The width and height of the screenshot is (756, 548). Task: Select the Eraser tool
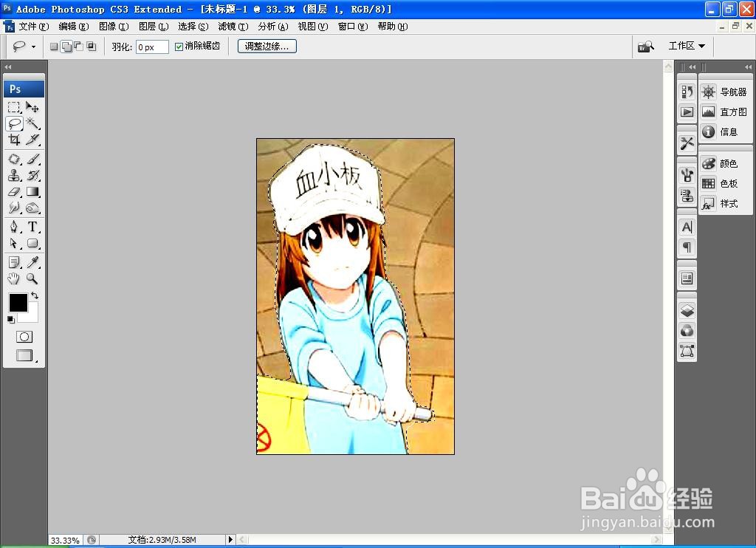click(14, 191)
